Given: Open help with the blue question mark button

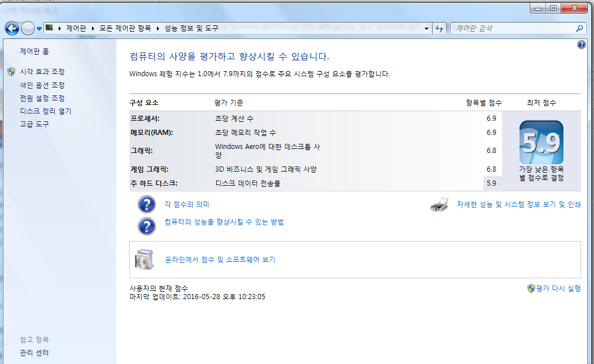Looking at the screenshot, I should click(581, 45).
